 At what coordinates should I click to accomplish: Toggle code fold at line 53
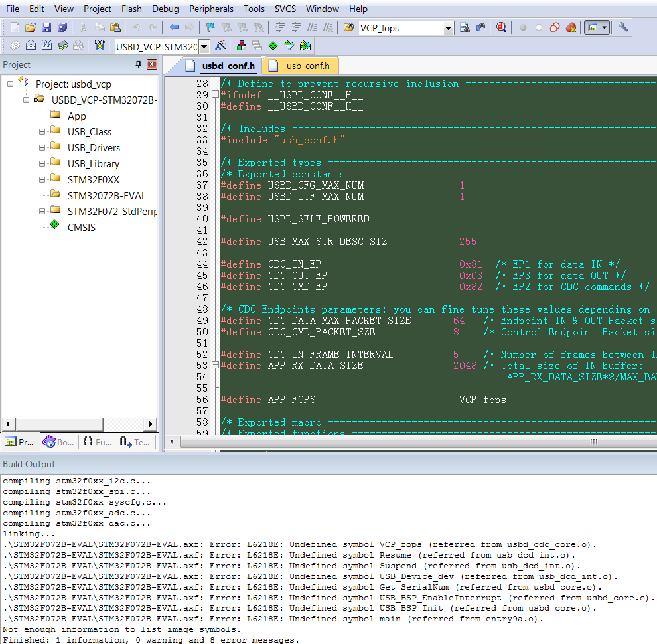point(215,365)
